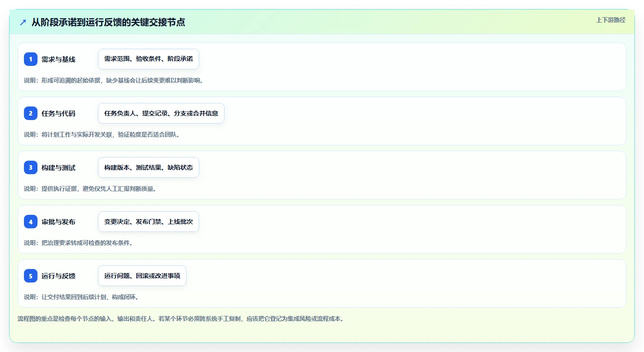Click the arrow icon beside the panel title
This screenshot has width=644, height=352.
(x=23, y=22)
